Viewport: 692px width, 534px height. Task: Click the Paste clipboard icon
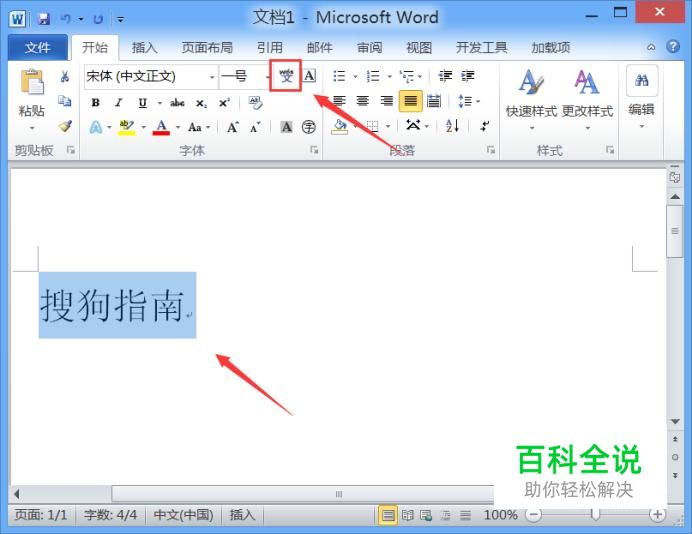pos(32,82)
